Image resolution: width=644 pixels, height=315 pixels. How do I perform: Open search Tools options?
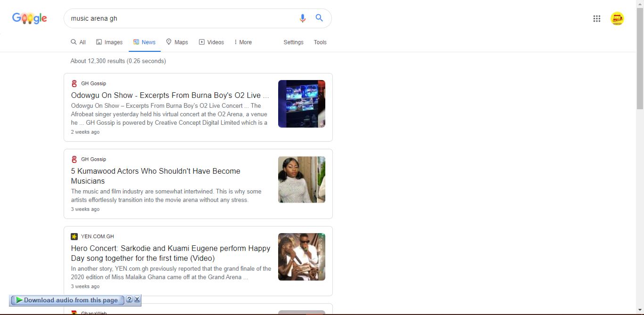click(320, 42)
